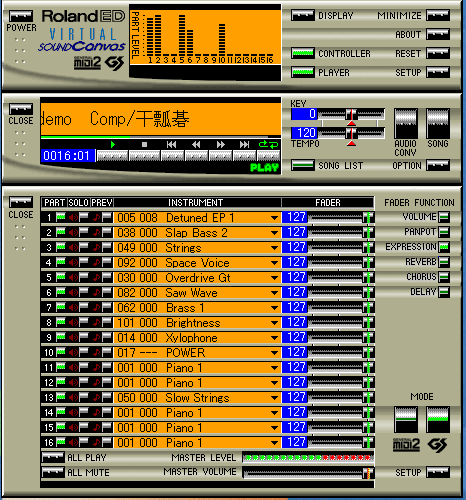
Task: Open instrument dropdown for Overdrive Gt
Action: click(x=274, y=278)
